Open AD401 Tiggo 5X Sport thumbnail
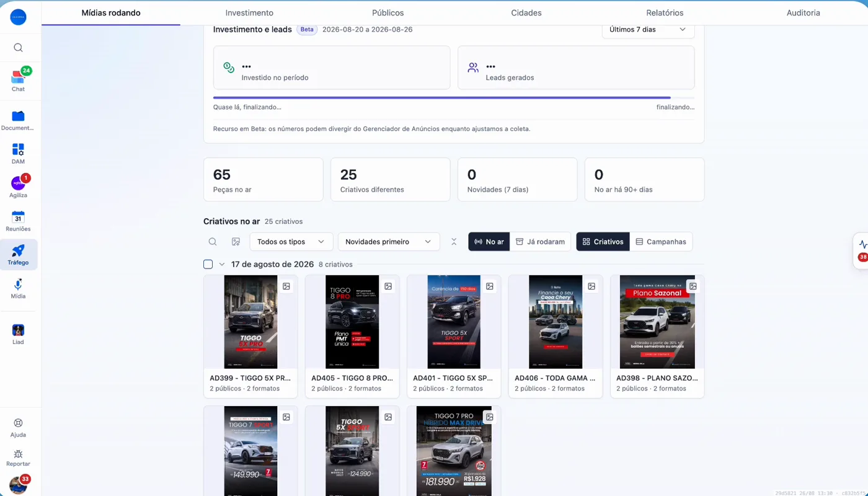Viewport: 868px width, 496px height. [x=454, y=322]
